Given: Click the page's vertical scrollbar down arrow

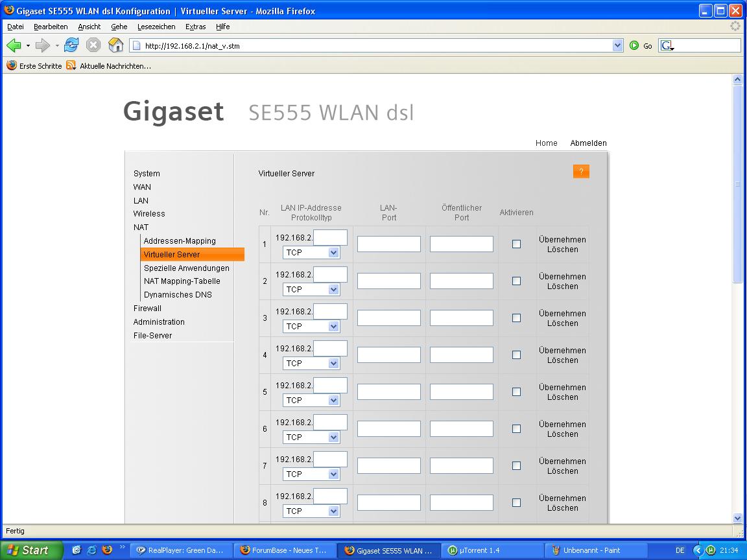Looking at the screenshot, I should [737, 518].
